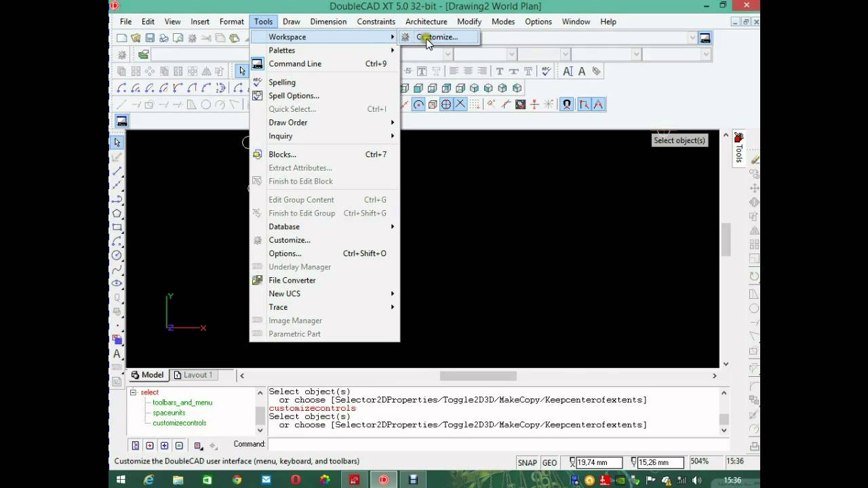868x488 pixels.
Task: Switch to the Layout 1 tab
Action: pyautogui.click(x=193, y=375)
